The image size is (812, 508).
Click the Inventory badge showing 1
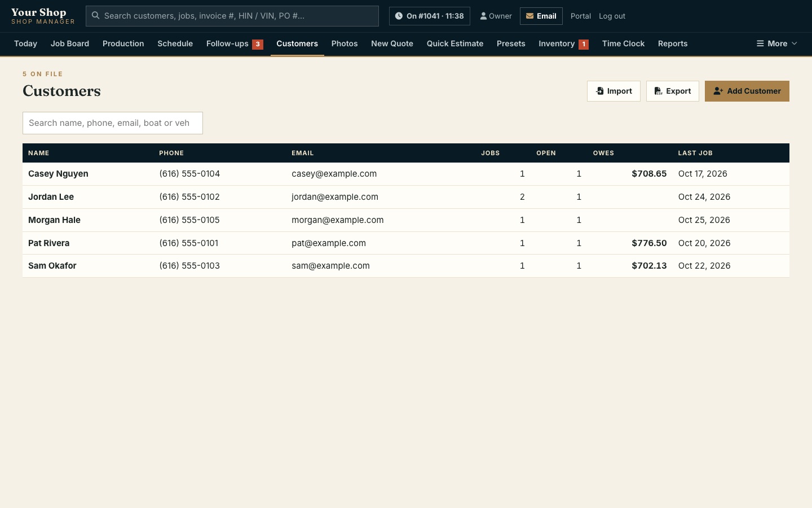click(x=584, y=44)
